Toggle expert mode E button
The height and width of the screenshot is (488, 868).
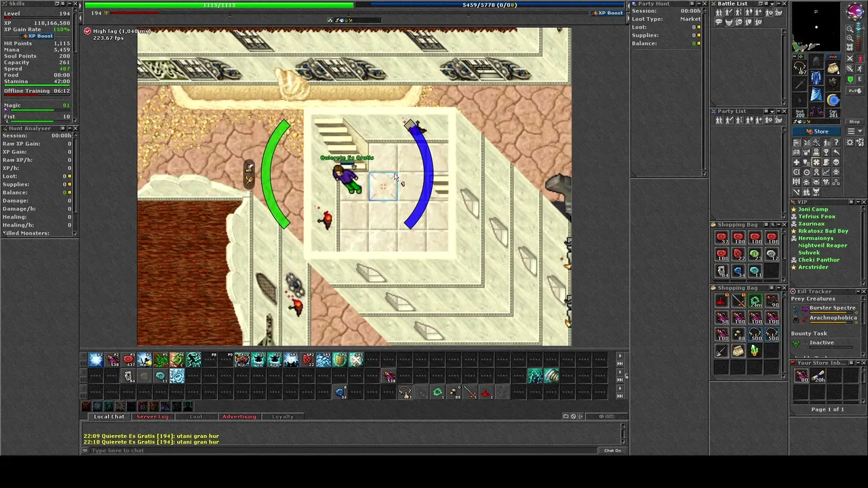[x=859, y=79]
